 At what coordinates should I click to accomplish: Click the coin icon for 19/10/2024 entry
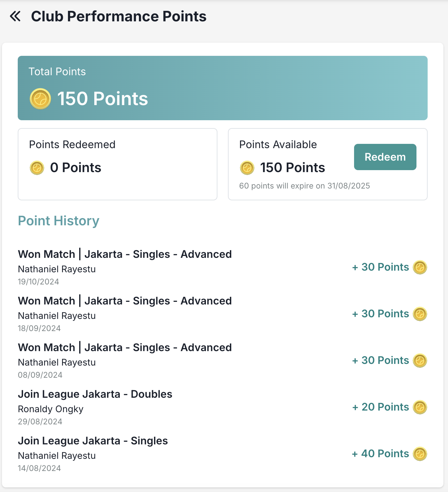pyautogui.click(x=420, y=267)
